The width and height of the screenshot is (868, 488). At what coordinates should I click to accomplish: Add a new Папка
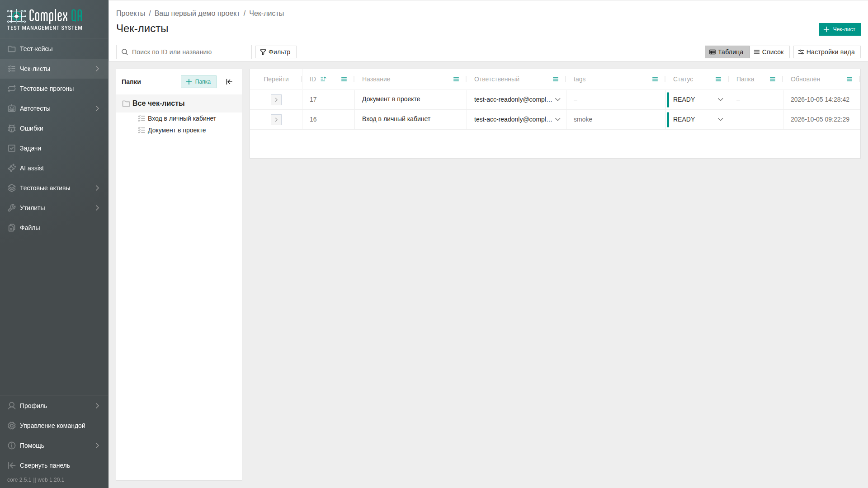[x=198, y=82]
